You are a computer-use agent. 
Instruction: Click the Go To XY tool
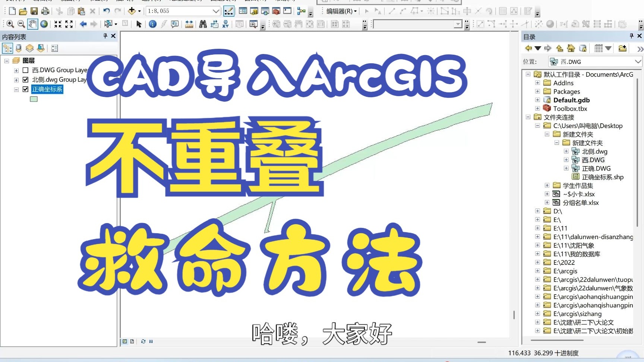pyautogui.click(x=226, y=24)
